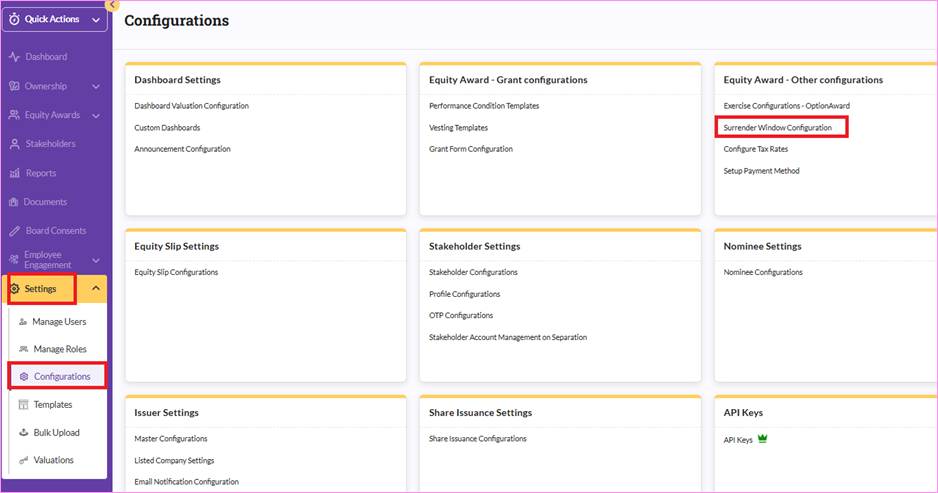The height and width of the screenshot is (493, 938).
Task: Open Vesting Templates link
Action: click(458, 127)
